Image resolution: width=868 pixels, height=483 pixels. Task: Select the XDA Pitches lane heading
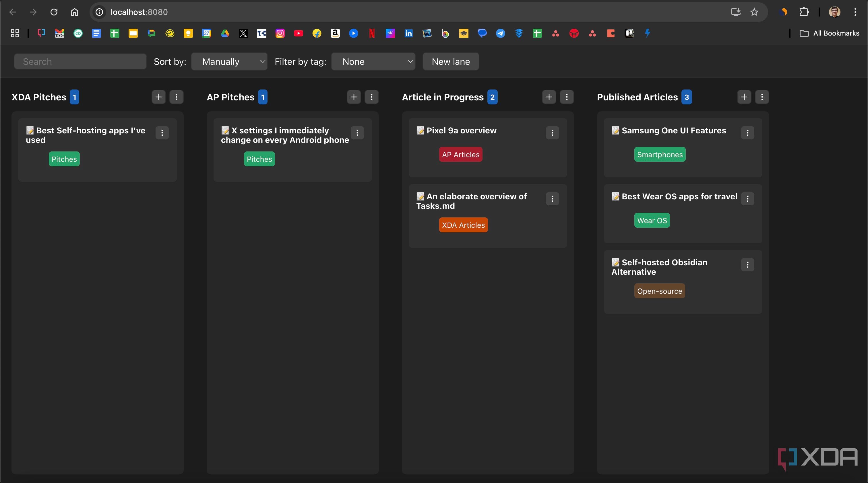(39, 97)
